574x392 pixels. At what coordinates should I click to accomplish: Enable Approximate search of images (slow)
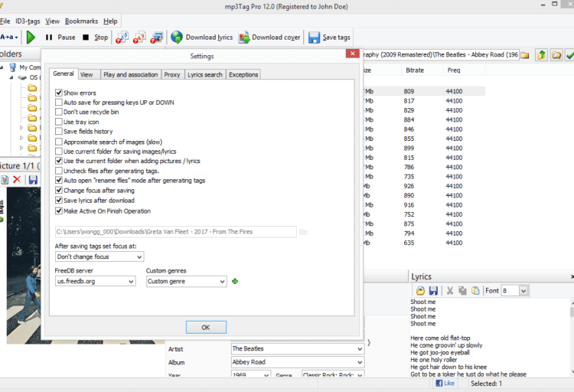click(59, 142)
